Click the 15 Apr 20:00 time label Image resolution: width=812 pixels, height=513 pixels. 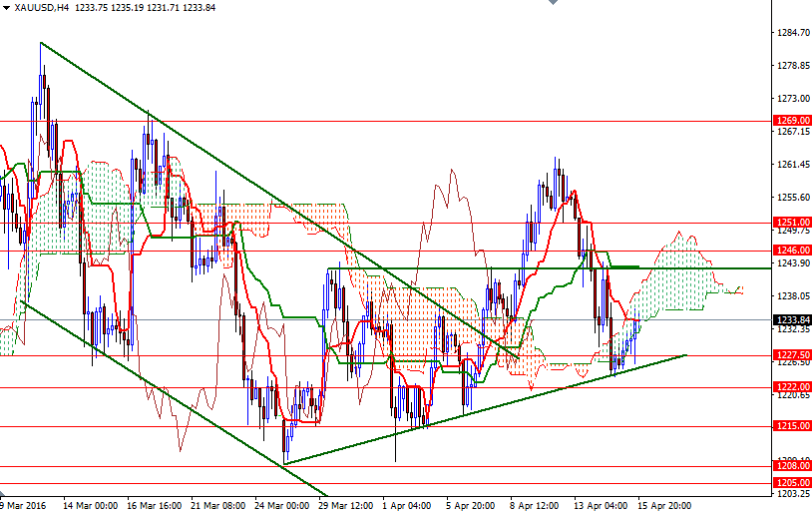tap(665, 506)
